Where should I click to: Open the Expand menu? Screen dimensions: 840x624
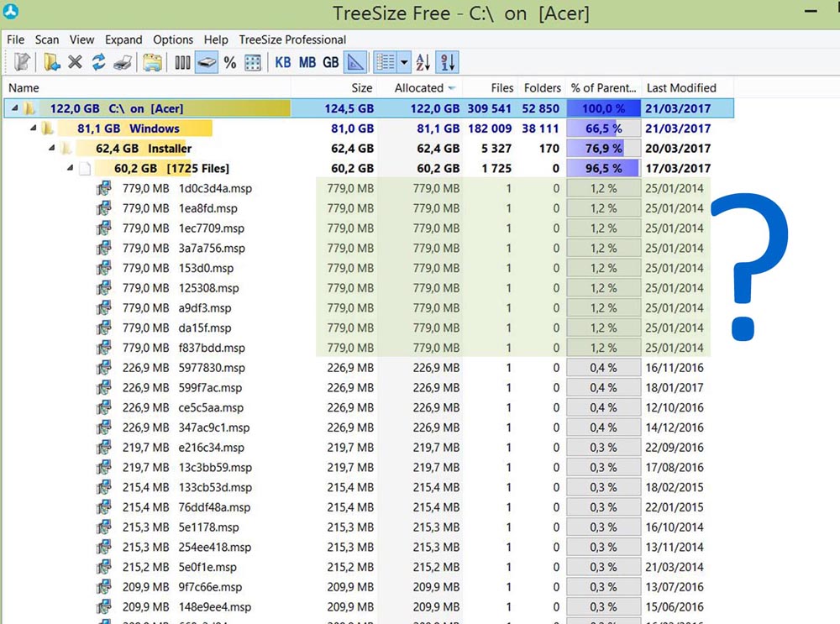(123, 39)
